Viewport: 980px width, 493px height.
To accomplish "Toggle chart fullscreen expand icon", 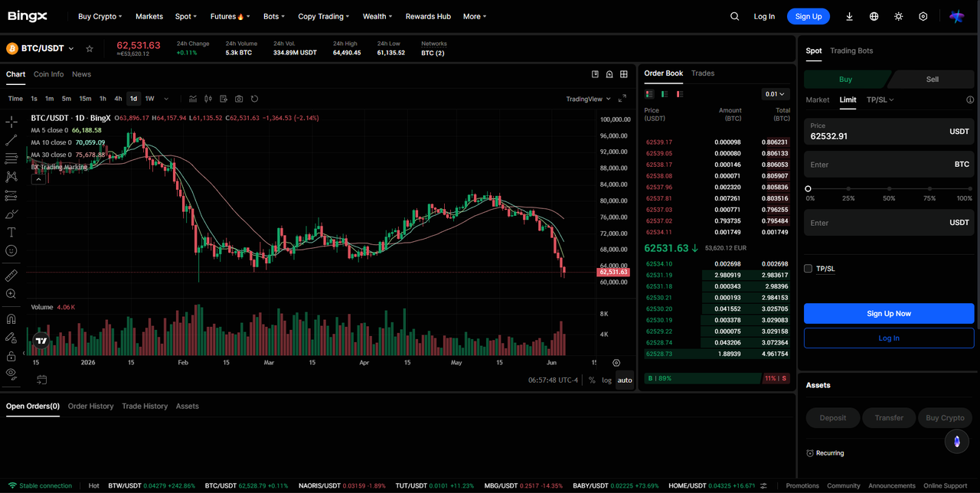I will 622,99.
